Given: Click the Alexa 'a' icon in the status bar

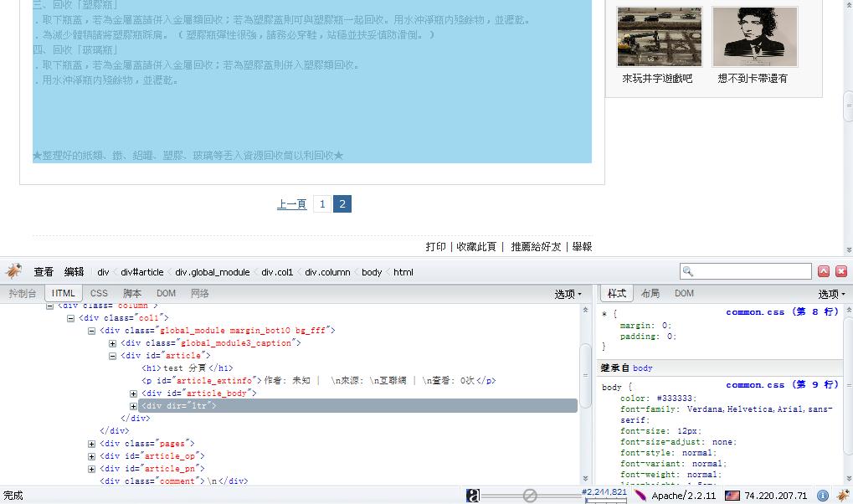Looking at the screenshot, I should coord(473,496).
